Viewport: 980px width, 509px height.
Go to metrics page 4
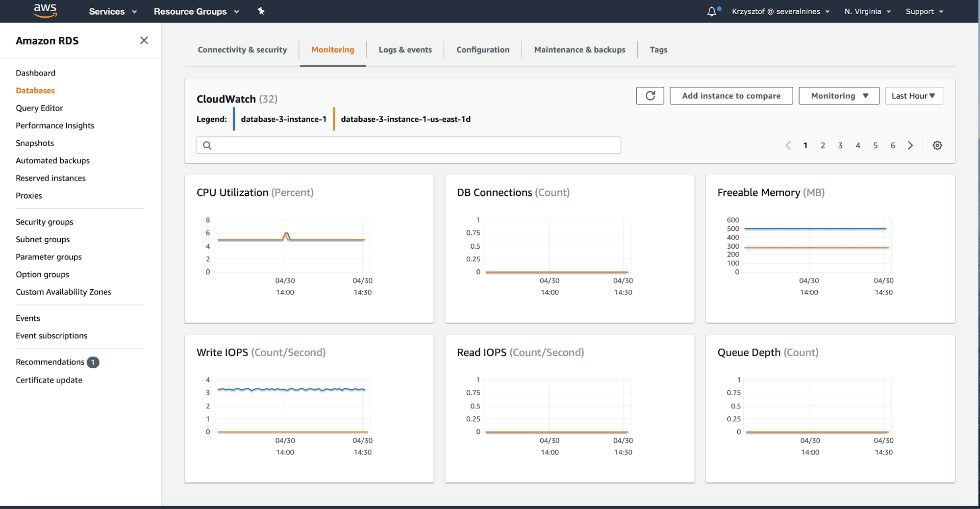(x=858, y=145)
